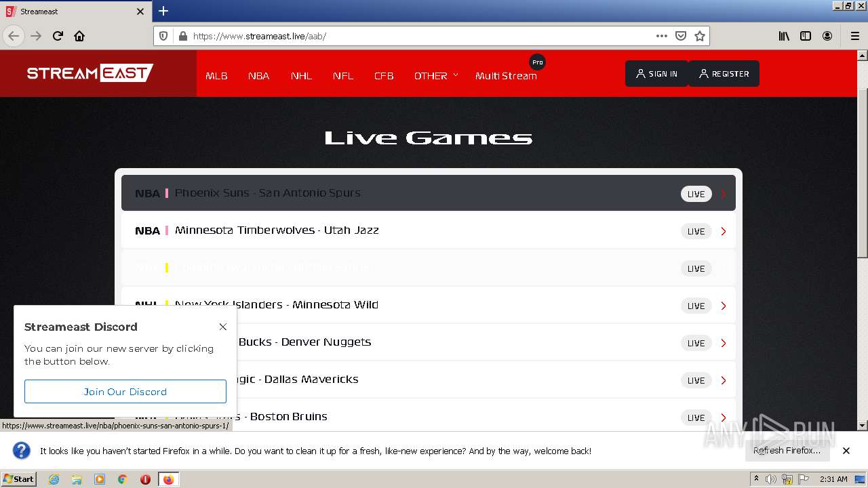Click arrow on Suns - Spurs row
The width and height of the screenshot is (868, 488).
click(724, 195)
